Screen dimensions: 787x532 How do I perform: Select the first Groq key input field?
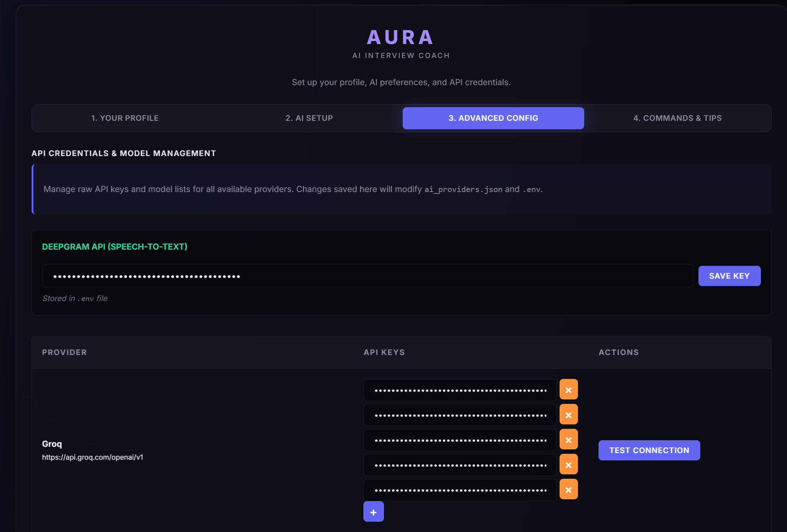coord(460,389)
